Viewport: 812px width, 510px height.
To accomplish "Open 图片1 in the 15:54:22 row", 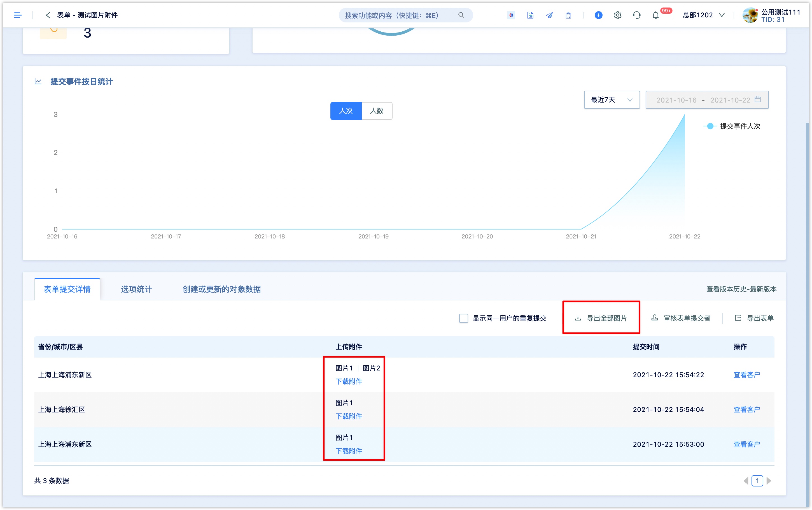I will tap(344, 368).
